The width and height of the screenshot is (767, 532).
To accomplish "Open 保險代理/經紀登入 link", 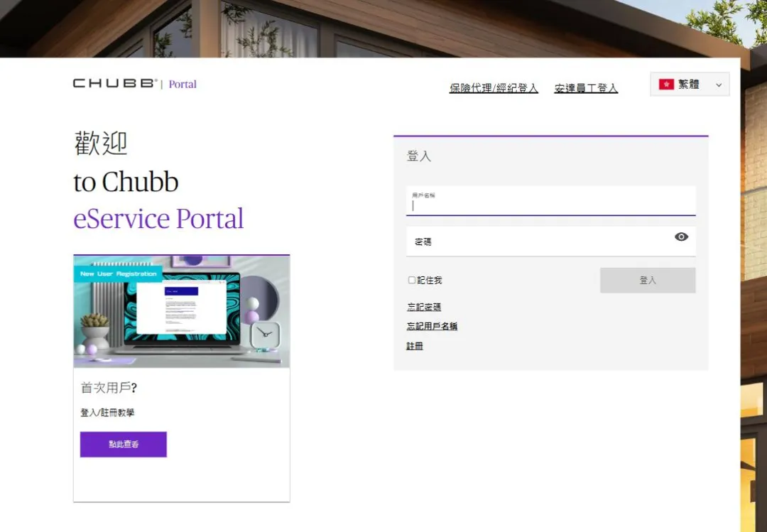I will click(x=494, y=88).
